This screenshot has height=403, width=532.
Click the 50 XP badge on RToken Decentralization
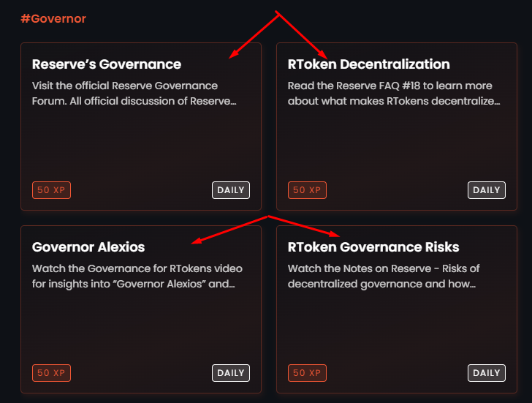(x=307, y=190)
